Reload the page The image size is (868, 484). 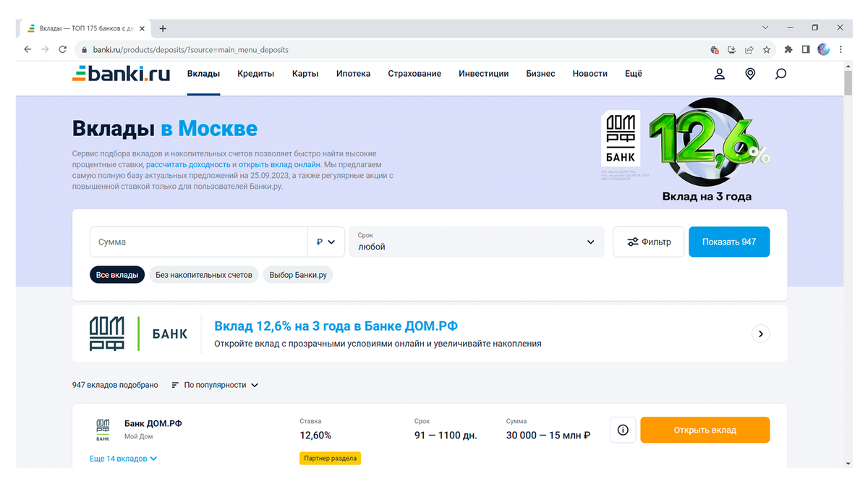click(62, 50)
